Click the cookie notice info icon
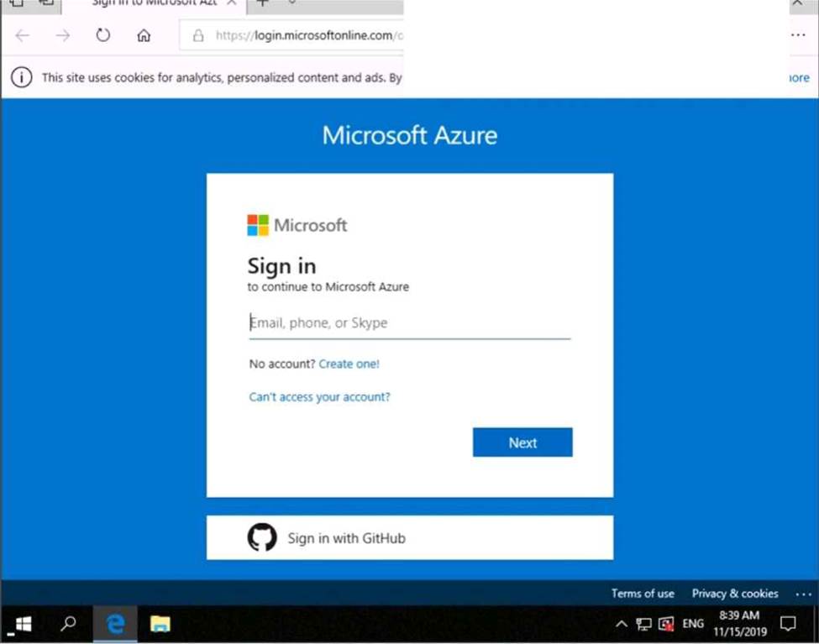Image resolution: width=819 pixels, height=644 pixels. (x=22, y=77)
